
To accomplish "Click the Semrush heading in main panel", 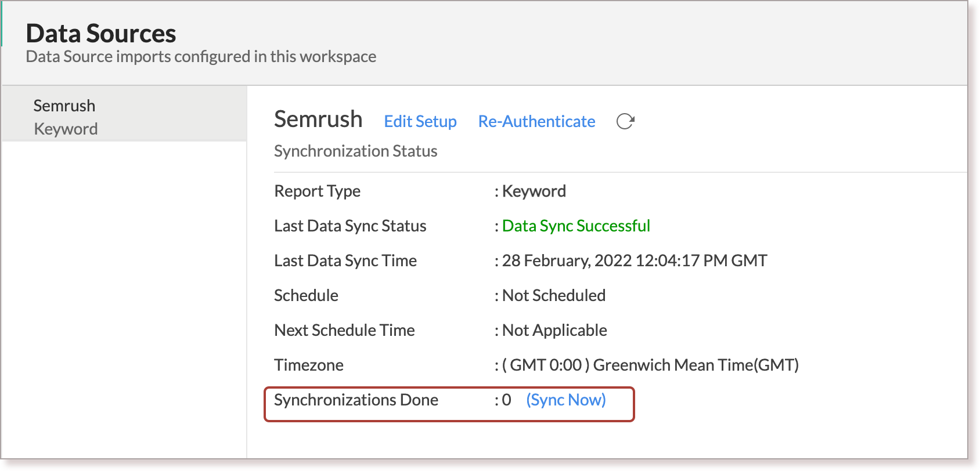I will tap(318, 119).
